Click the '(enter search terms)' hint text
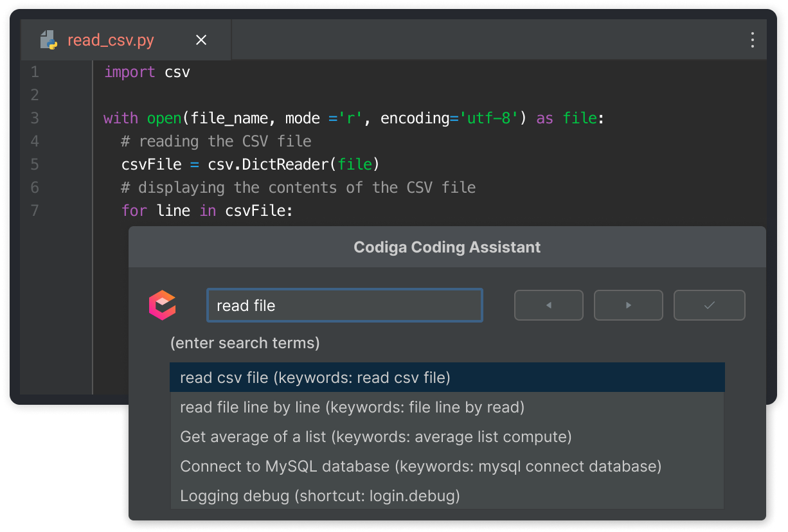The height and width of the screenshot is (532, 788). [x=245, y=342]
